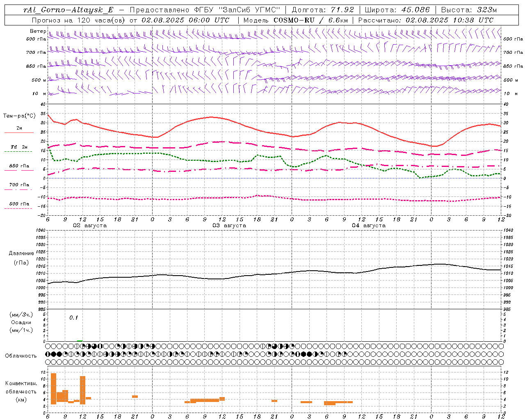Image resolution: width=525 pixels, height=420 pixels.
Task: Click the (мм/1ч.) precipitation unit label
Action: pos(21,330)
